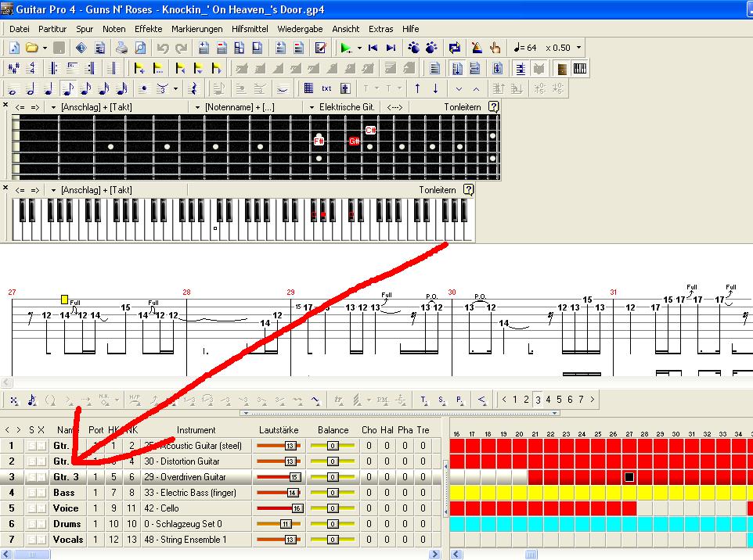Open score information icon
The image size is (753, 560).
pos(81,48)
